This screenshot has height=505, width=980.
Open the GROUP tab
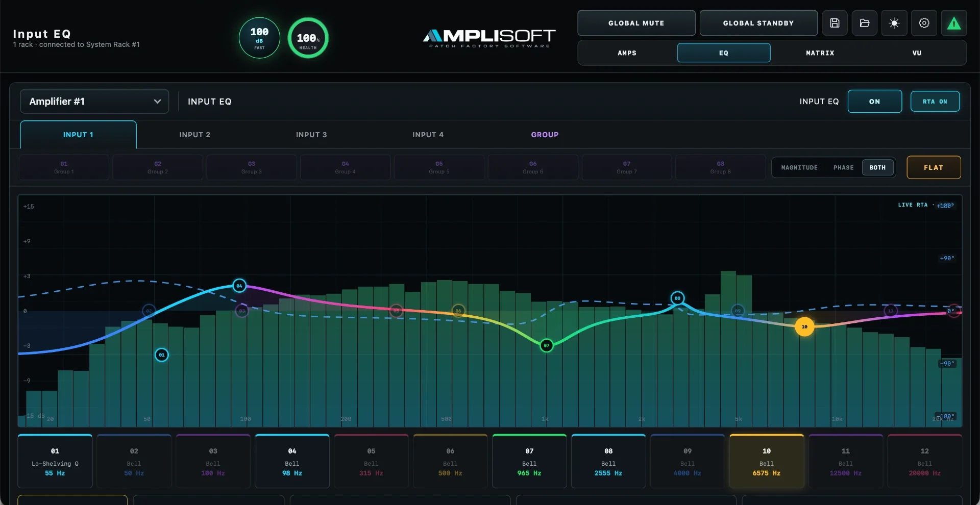coord(545,135)
